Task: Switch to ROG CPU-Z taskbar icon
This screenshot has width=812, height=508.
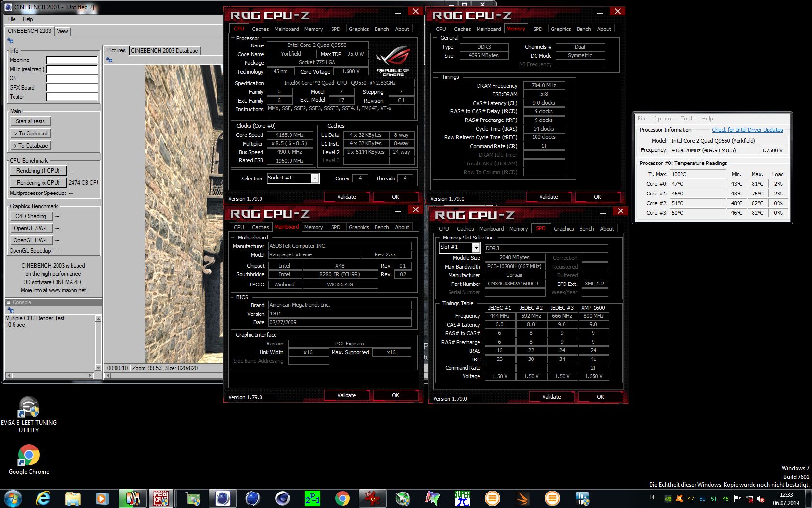Action: 160,498
